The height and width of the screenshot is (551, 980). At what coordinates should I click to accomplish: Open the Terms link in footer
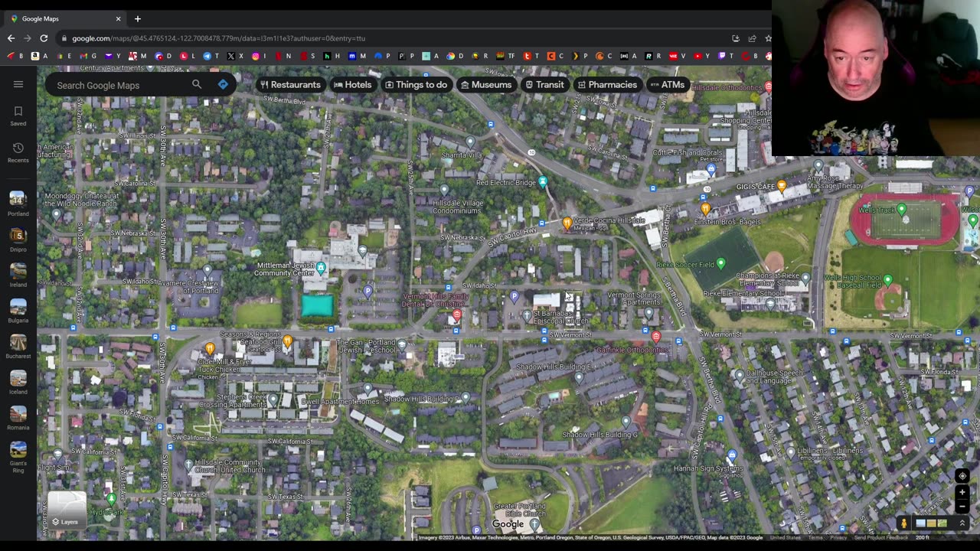click(x=815, y=537)
